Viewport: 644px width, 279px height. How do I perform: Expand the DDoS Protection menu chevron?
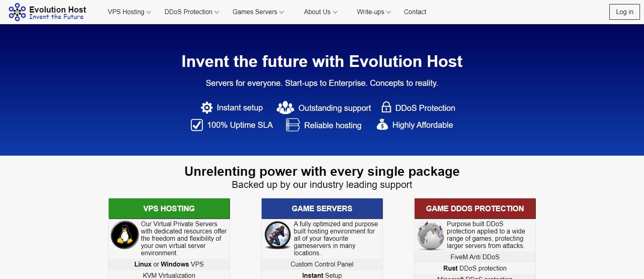[217, 12]
